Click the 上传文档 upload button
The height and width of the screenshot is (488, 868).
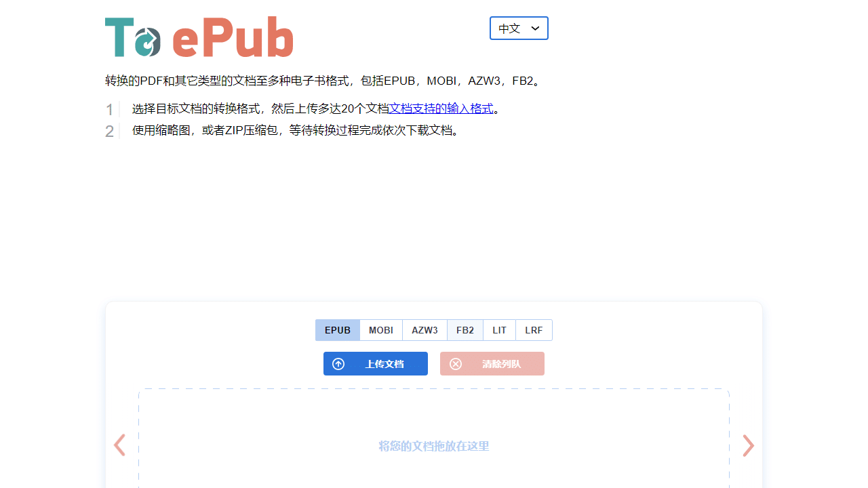[376, 364]
